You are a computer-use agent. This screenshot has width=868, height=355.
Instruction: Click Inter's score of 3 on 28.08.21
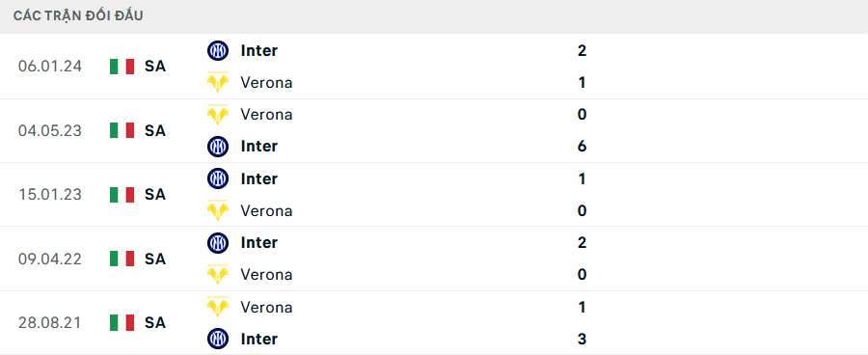[x=582, y=339]
